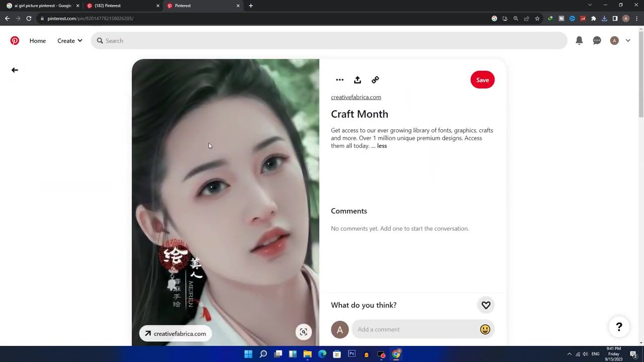Go back using the left arrow icon

[15, 70]
